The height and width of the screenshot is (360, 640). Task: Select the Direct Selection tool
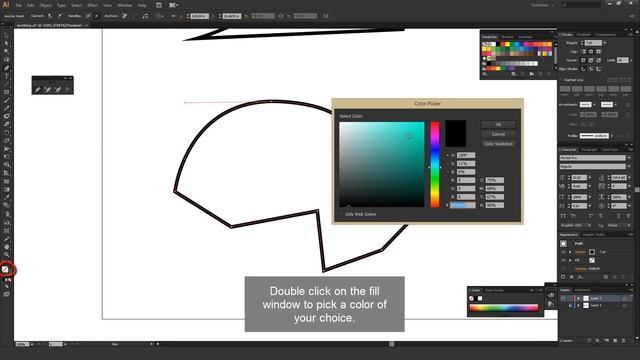tap(6, 43)
